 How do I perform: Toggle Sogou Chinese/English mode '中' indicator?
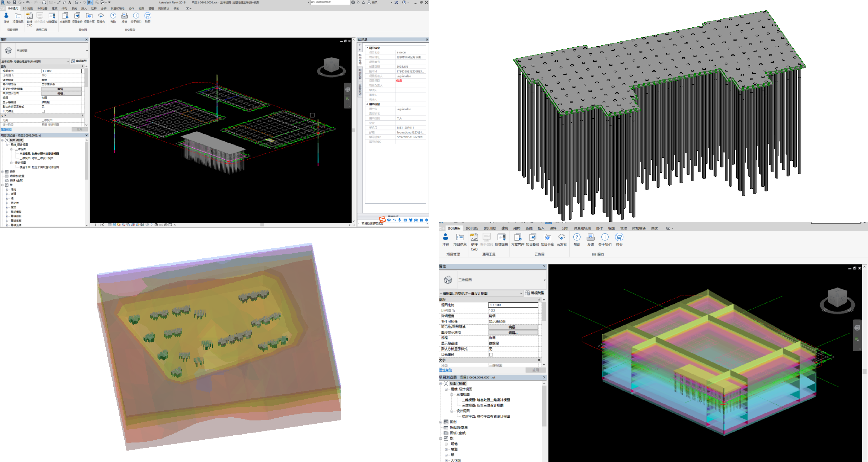point(389,220)
